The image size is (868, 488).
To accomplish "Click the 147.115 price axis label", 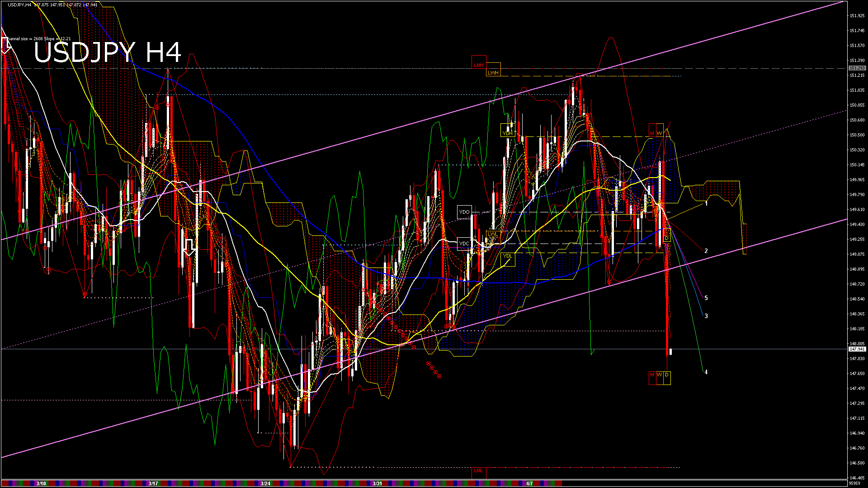I will tap(857, 418).
